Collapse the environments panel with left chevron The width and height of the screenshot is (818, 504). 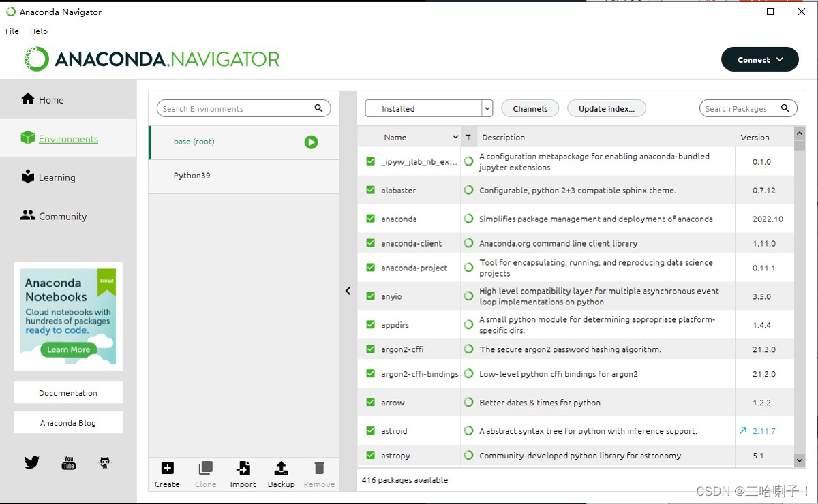point(348,291)
